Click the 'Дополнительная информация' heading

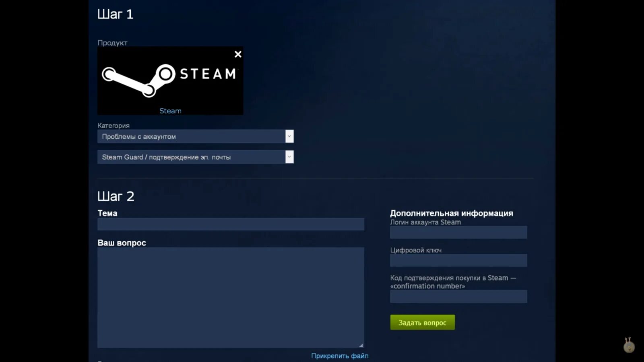(x=452, y=213)
